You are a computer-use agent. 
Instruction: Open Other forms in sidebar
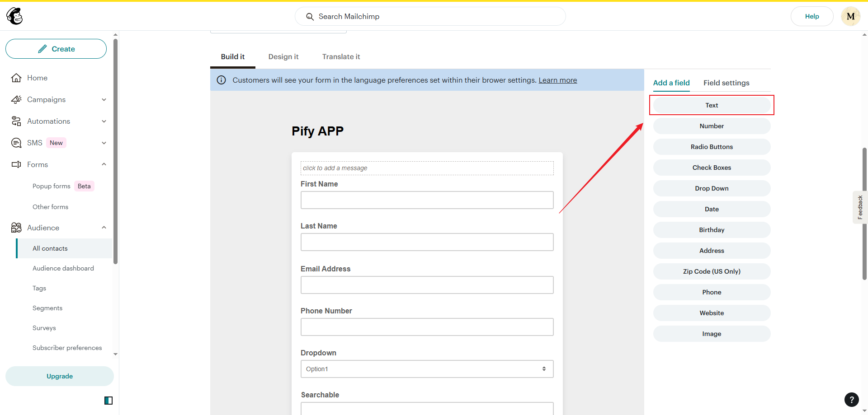(50, 207)
